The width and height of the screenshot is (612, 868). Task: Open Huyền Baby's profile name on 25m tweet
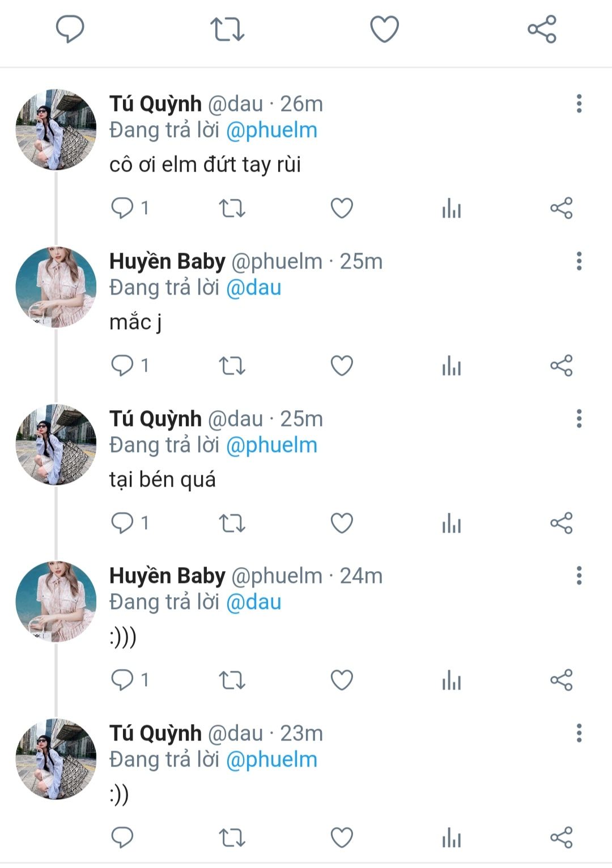(167, 261)
